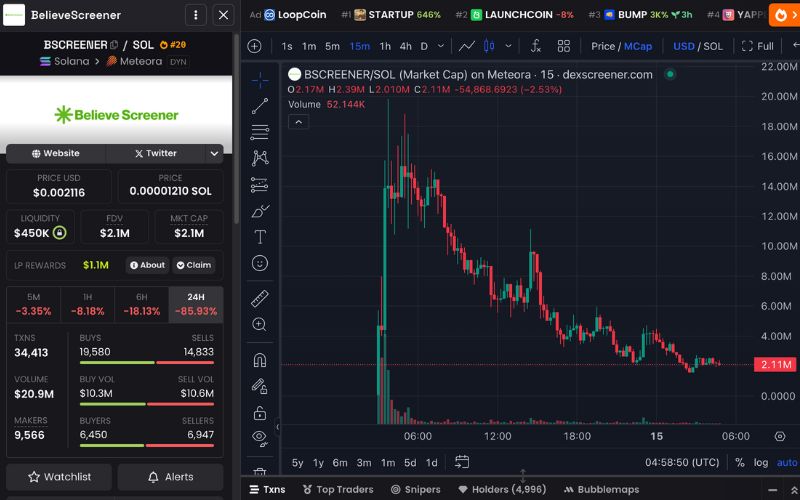Viewport: 800px width, 500px height.
Task: Open the chart layout grid selector
Action: click(x=564, y=46)
